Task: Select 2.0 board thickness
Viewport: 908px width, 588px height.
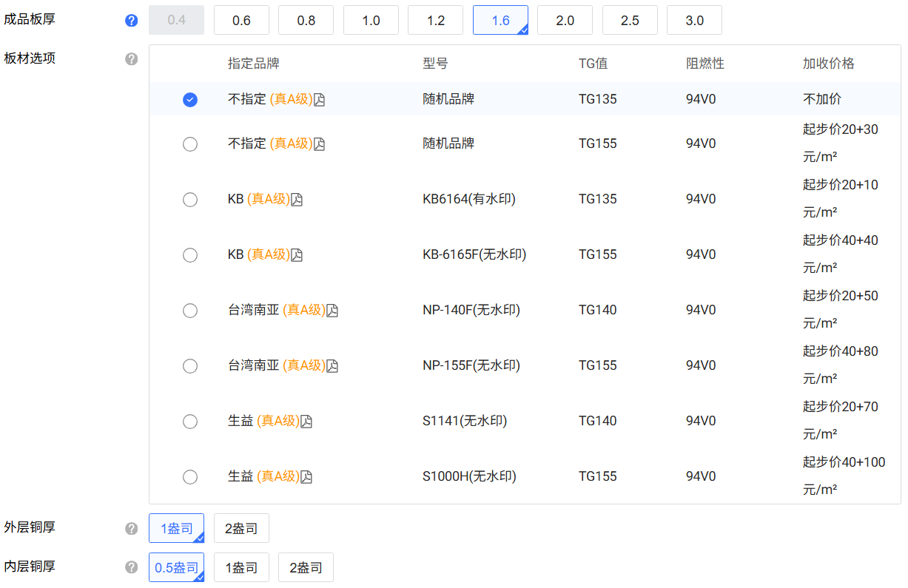Action: click(x=565, y=20)
